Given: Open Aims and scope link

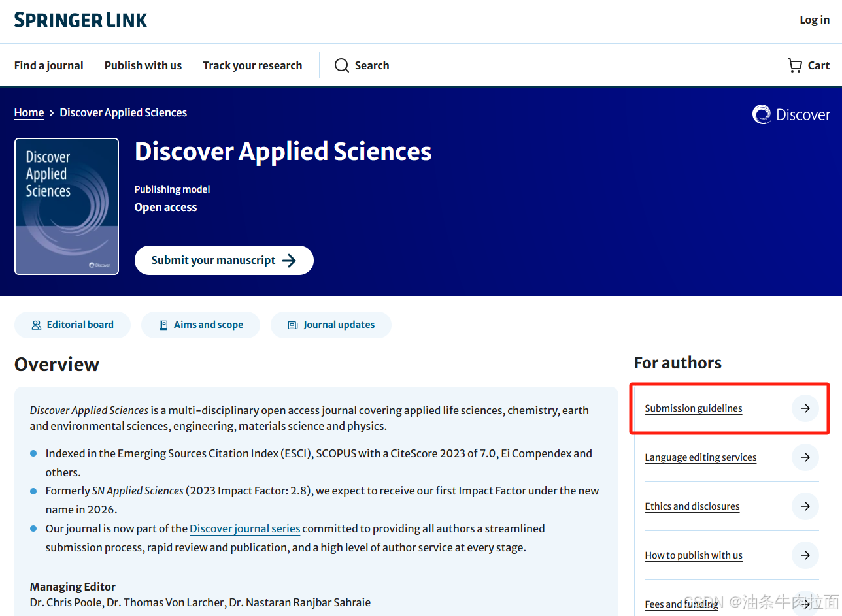Looking at the screenshot, I should (x=209, y=325).
